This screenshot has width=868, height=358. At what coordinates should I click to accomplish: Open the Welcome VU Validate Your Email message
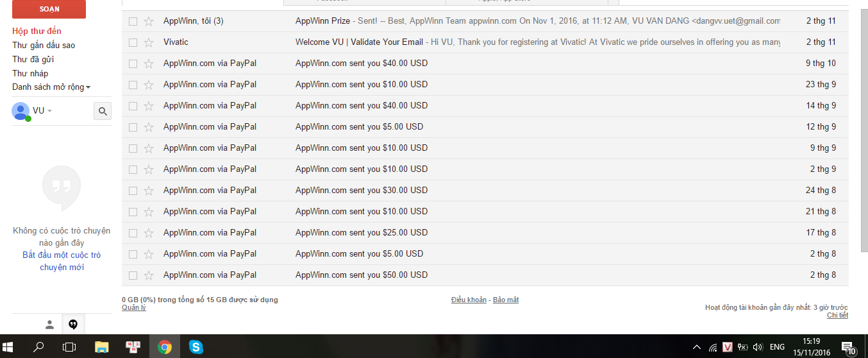point(485,42)
